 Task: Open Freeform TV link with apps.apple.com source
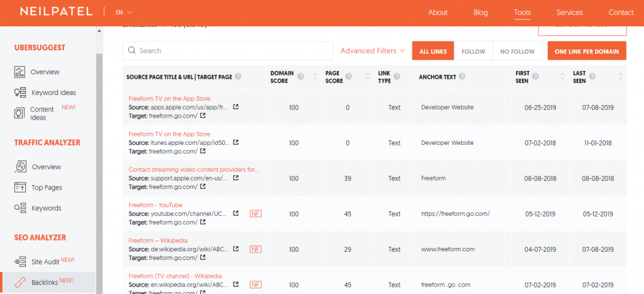[169, 98]
